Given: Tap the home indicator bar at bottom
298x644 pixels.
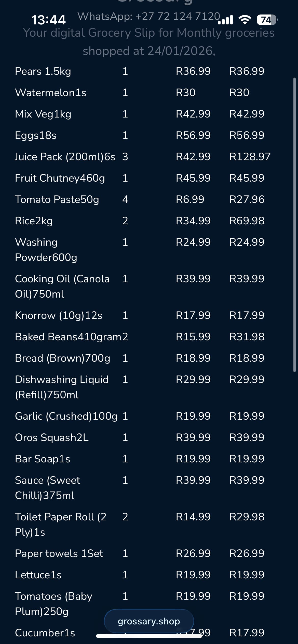Looking at the screenshot, I should click(x=149, y=636).
